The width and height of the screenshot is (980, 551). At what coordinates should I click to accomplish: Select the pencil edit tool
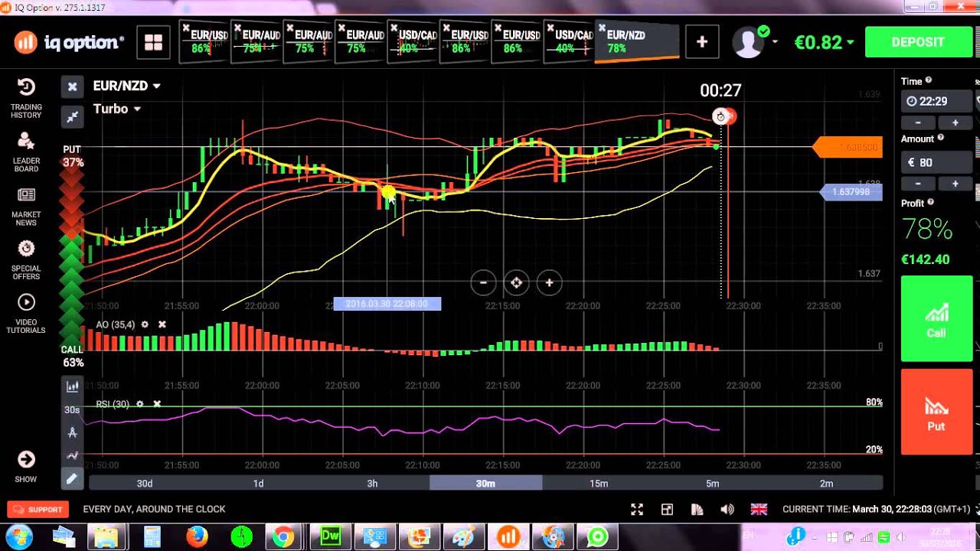coord(72,479)
